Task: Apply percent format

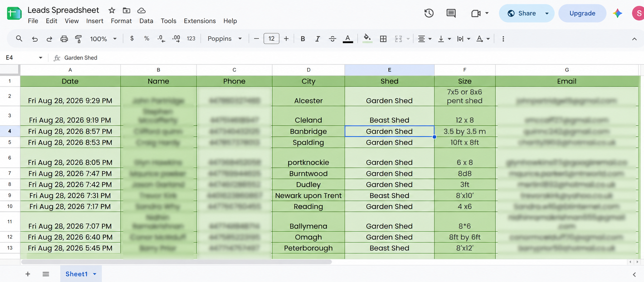Action: click(147, 38)
